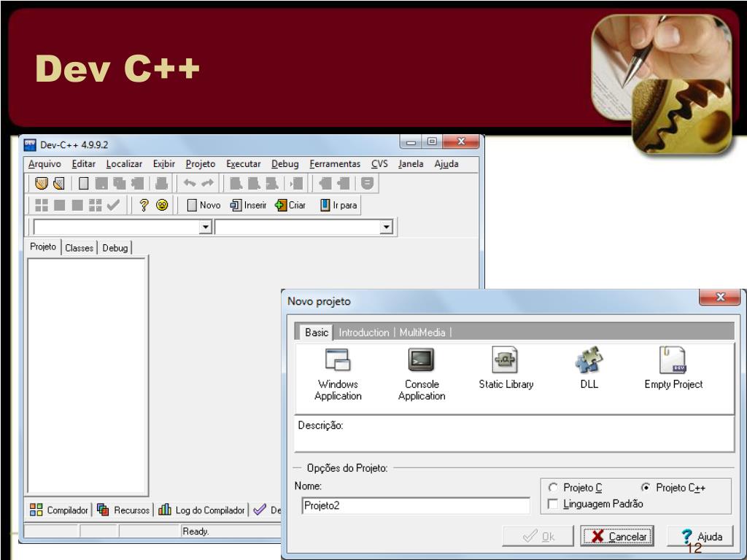Minimize the Dev-C++ main window
This screenshot has width=747, height=560.
(x=411, y=141)
